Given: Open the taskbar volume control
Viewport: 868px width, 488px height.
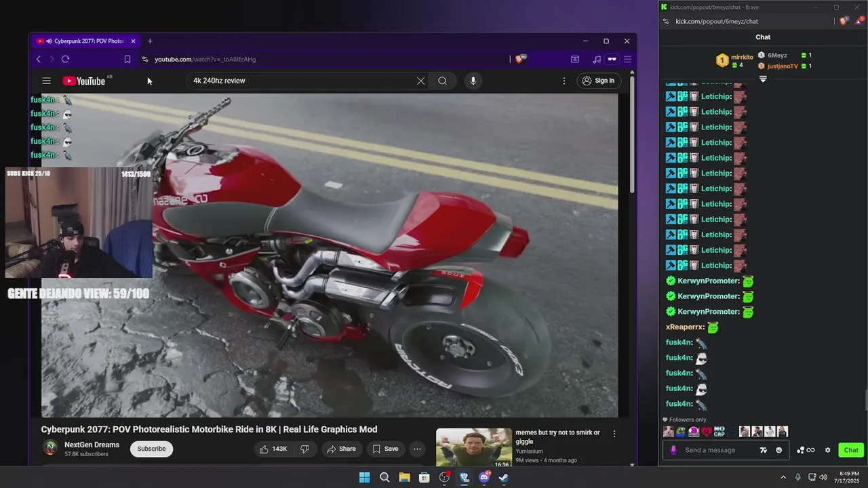Looking at the screenshot, I should coord(823,477).
